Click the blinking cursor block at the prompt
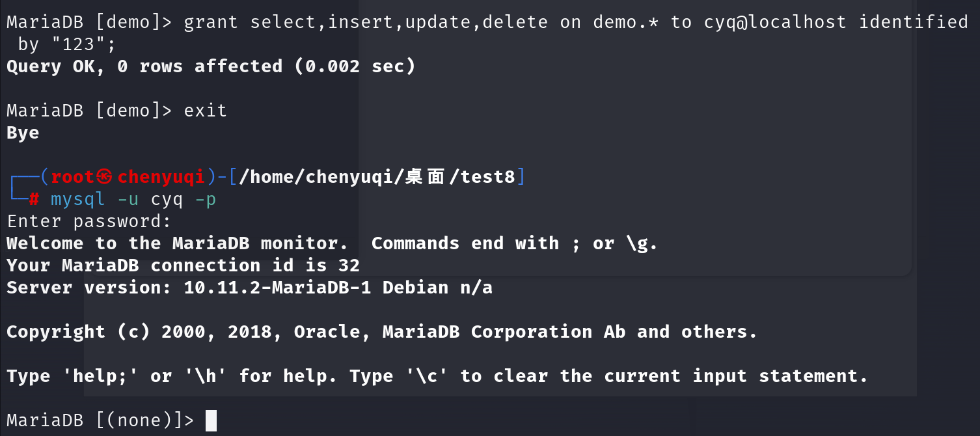The height and width of the screenshot is (436, 980). pos(211,420)
